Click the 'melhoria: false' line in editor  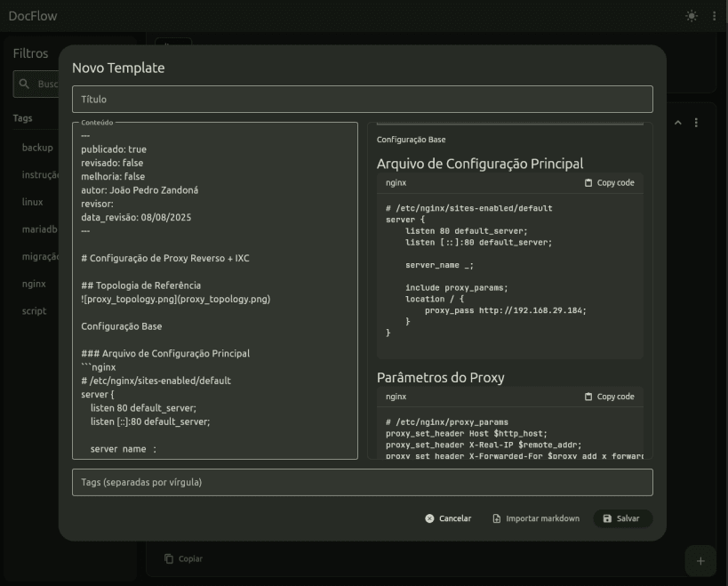[113, 176]
